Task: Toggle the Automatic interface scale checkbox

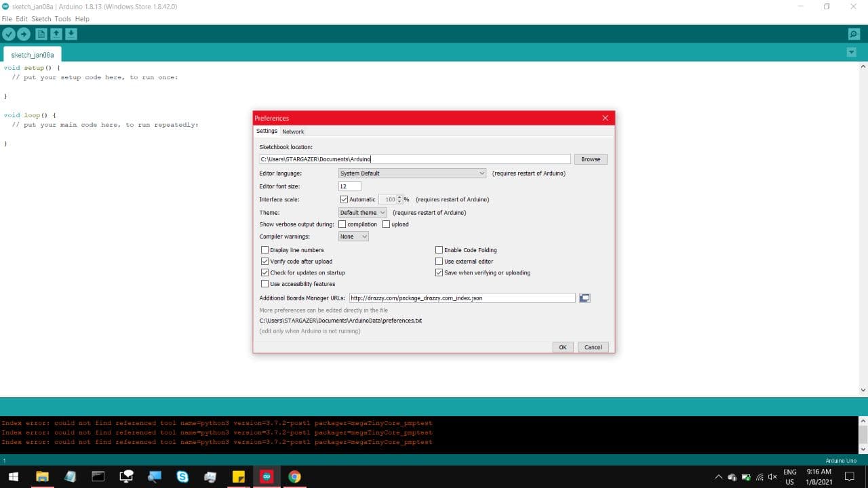Action: (344, 199)
